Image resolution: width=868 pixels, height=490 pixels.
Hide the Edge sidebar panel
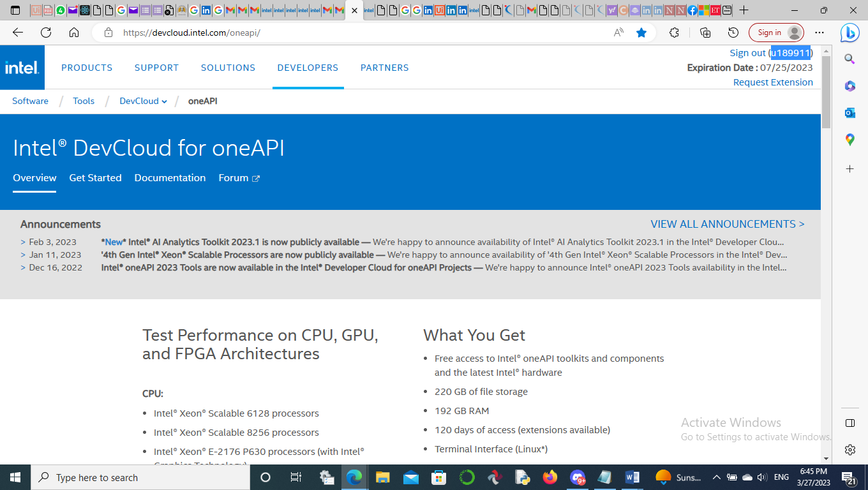tap(849, 421)
